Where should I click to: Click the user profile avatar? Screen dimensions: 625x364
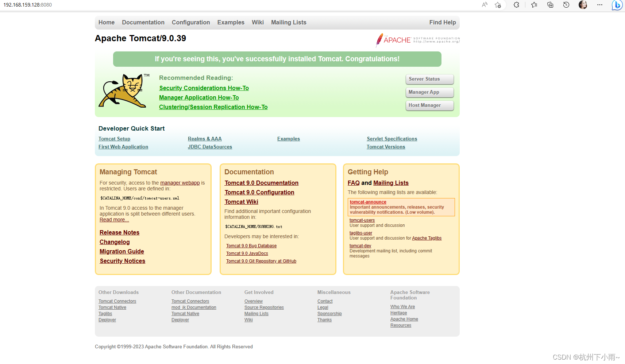(583, 5)
